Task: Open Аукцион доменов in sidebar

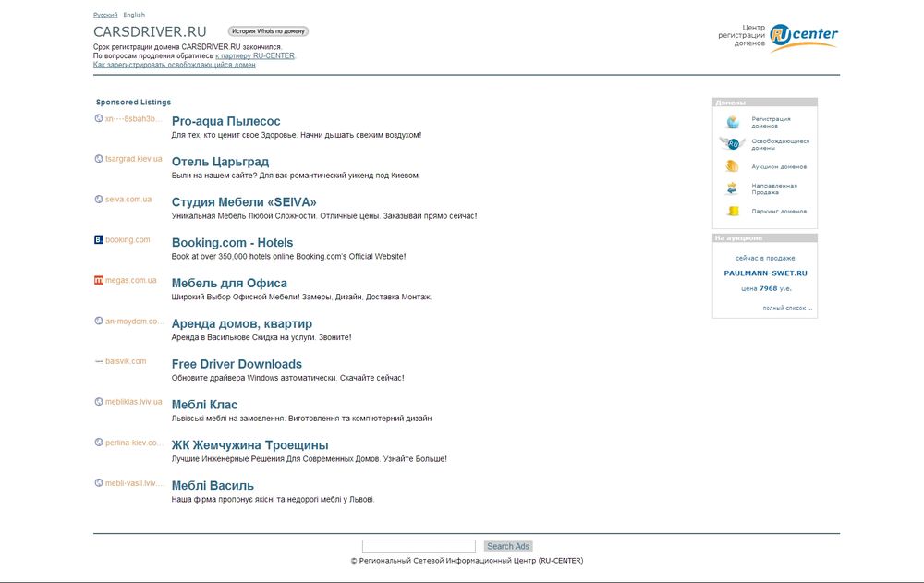Action: coord(779,167)
